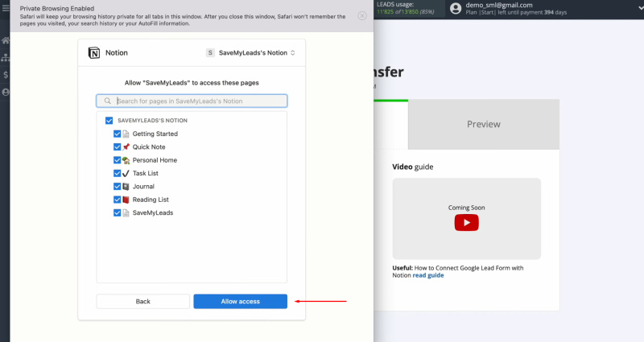
Task: Click the search magnifier icon
Action: tap(107, 101)
